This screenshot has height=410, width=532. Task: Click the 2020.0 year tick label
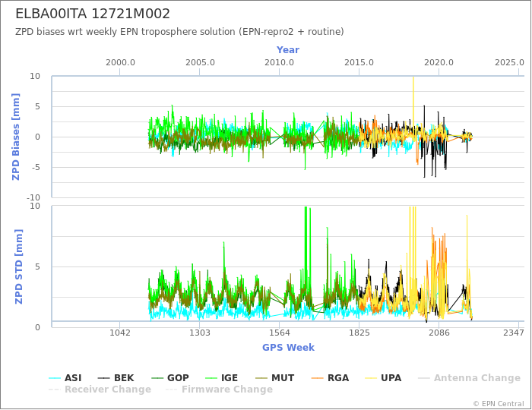coord(439,63)
